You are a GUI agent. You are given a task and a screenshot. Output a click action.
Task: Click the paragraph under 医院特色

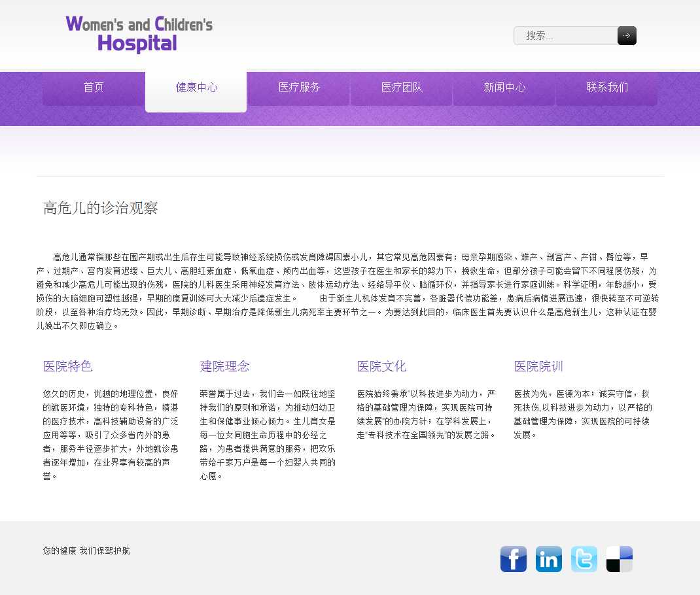point(111,435)
